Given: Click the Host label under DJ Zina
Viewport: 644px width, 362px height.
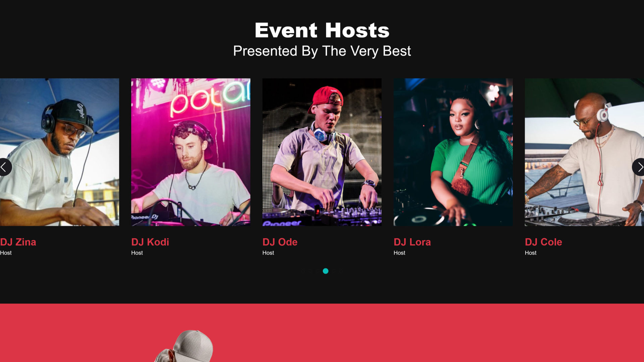Looking at the screenshot, I should click(6, 253).
